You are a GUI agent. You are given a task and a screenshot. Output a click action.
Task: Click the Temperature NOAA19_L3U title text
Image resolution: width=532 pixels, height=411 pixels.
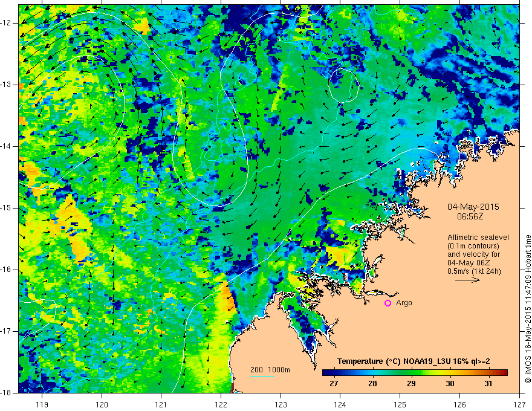[414, 361]
